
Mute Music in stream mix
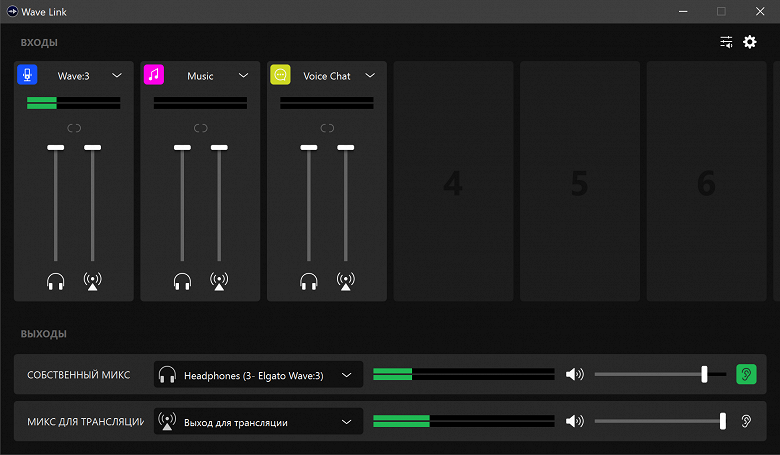coord(219,281)
